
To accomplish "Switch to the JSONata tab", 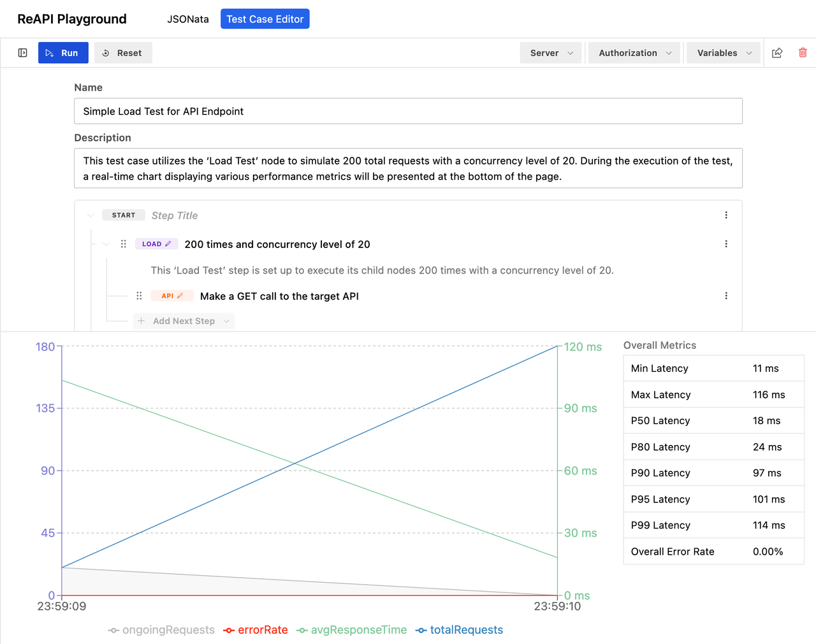I will coord(188,19).
